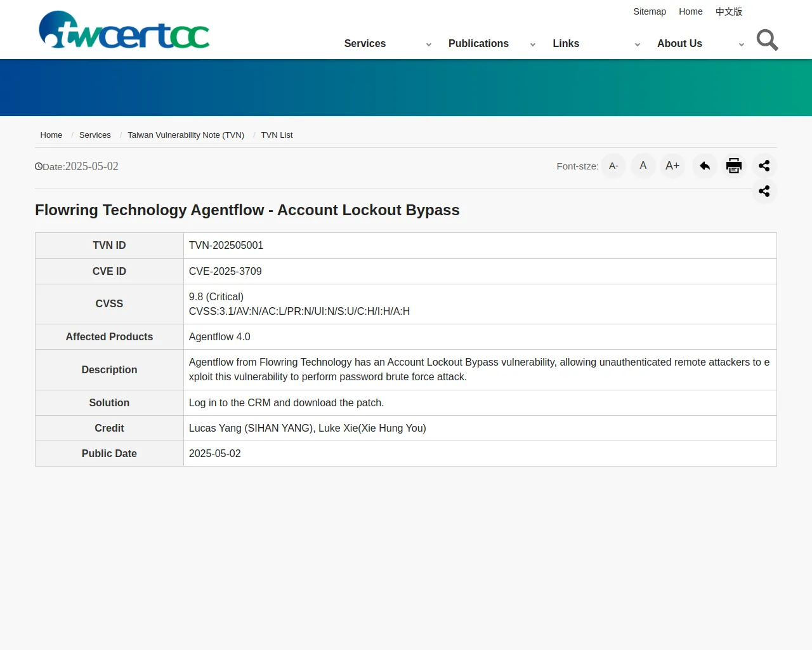The image size is (812, 650).
Task: Decrease font size with A- button
Action: (x=613, y=166)
